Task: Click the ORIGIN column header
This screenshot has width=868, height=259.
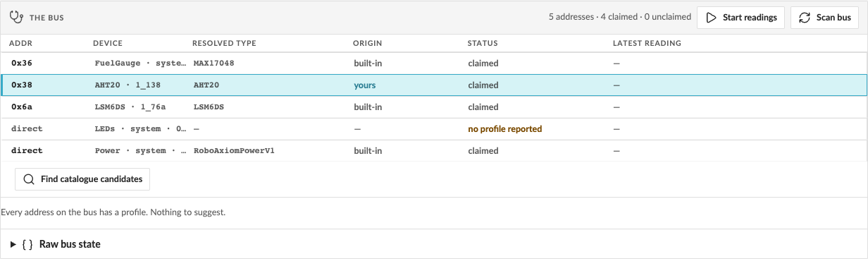Action: point(368,44)
